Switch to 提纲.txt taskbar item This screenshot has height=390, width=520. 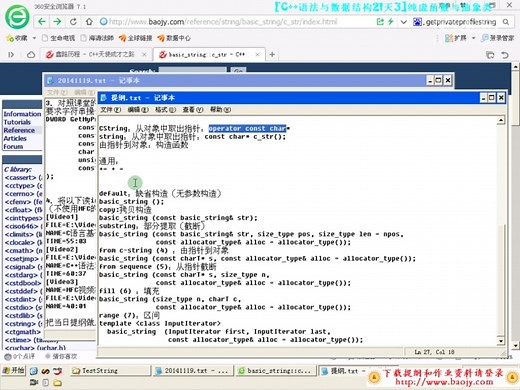[x=344, y=371]
